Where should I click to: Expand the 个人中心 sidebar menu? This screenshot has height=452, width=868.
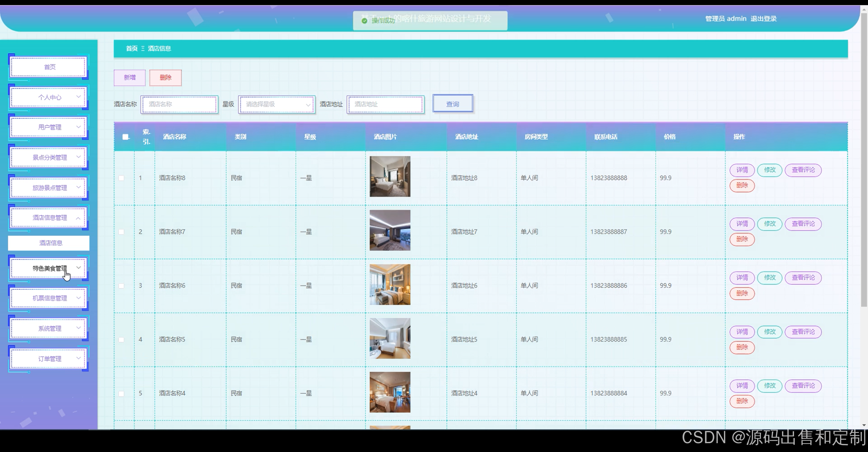49,97
